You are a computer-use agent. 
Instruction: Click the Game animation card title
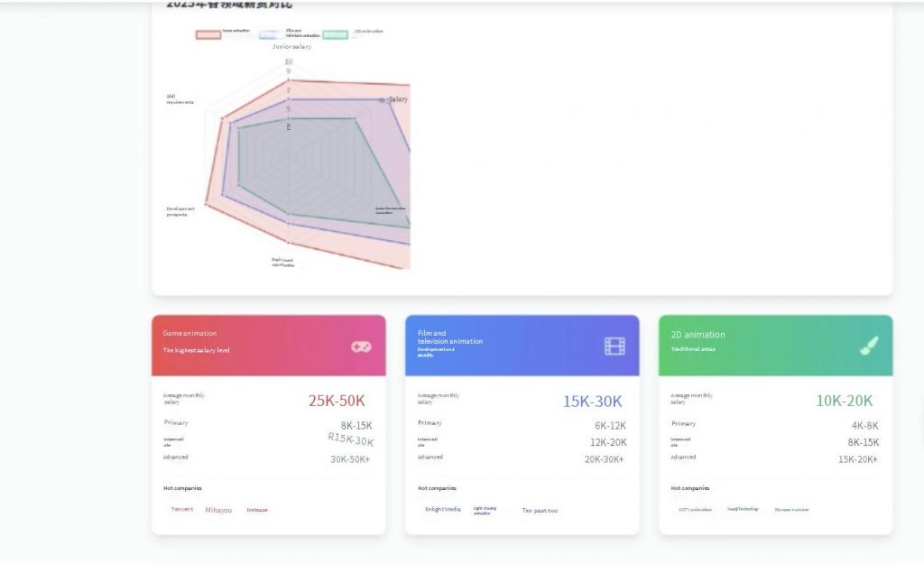(189, 333)
